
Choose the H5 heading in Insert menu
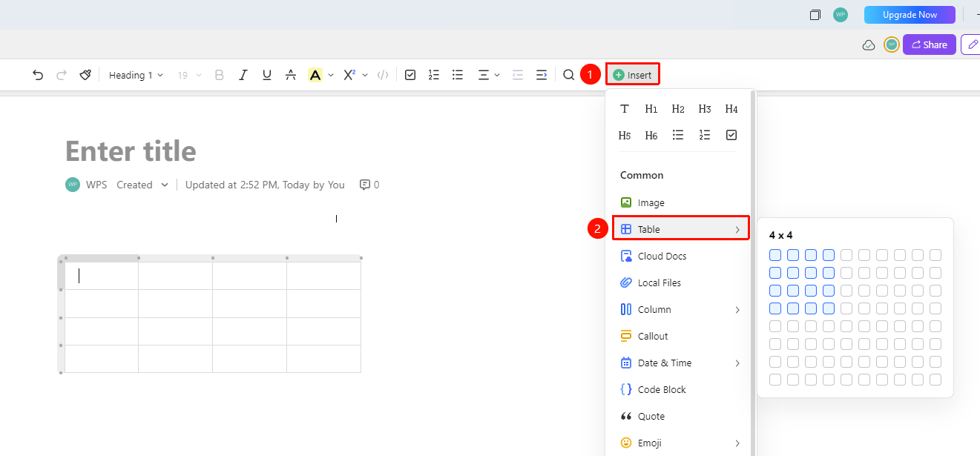pos(625,136)
